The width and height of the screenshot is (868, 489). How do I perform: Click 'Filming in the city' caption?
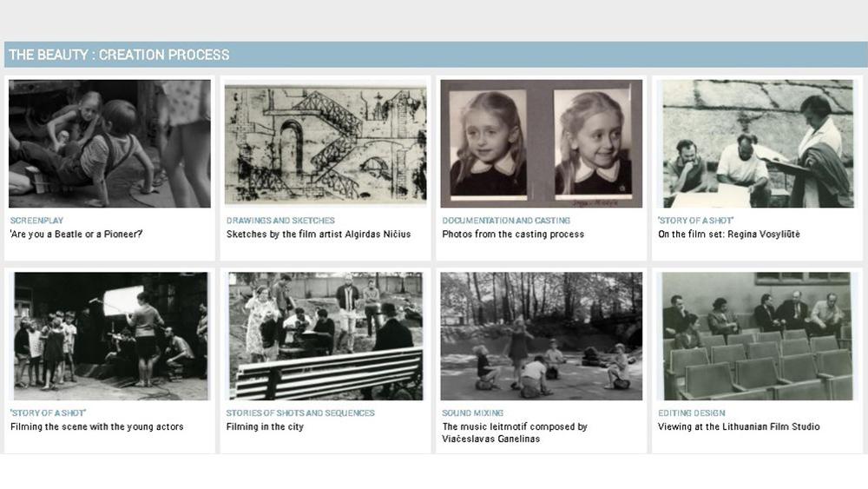pos(265,426)
